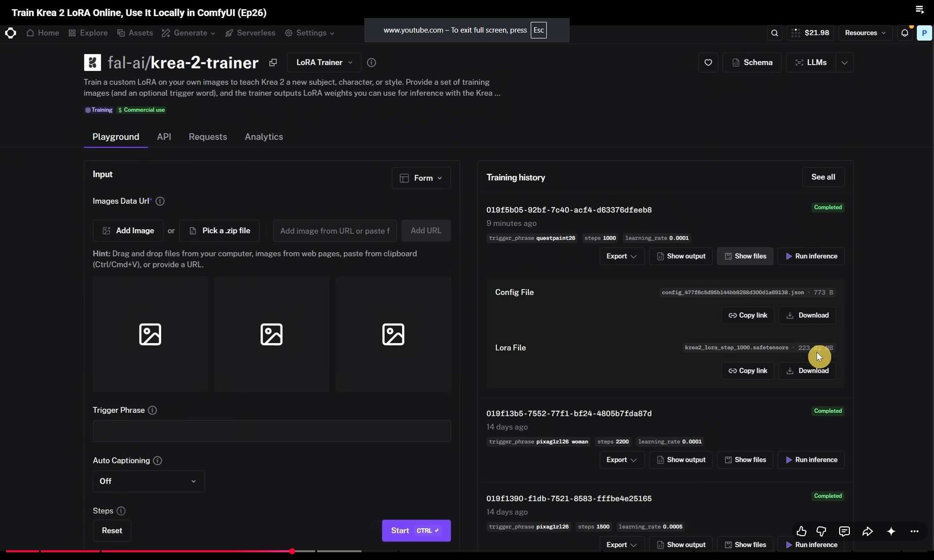Open the search magnifier icon
Viewport: 934px width, 560px height.
click(x=774, y=33)
